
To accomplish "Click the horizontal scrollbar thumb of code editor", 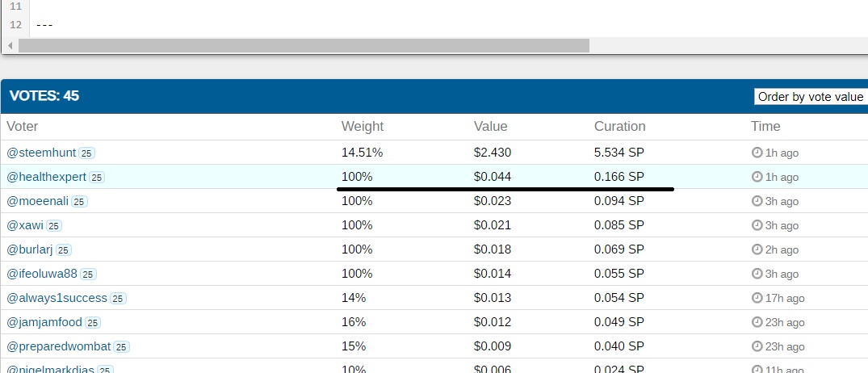I will coord(304,45).
